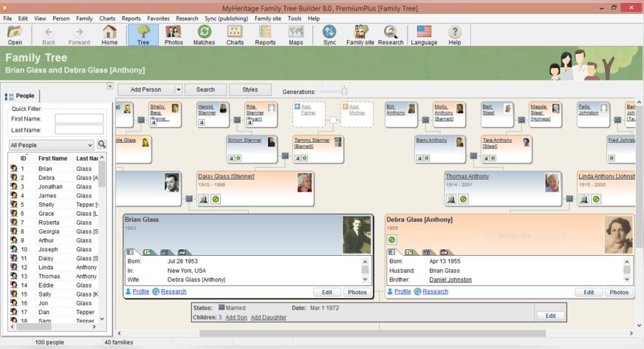Select Shelly Tepper row in list
This screenshot has height=349, width=644.
(x=54, y=205)
